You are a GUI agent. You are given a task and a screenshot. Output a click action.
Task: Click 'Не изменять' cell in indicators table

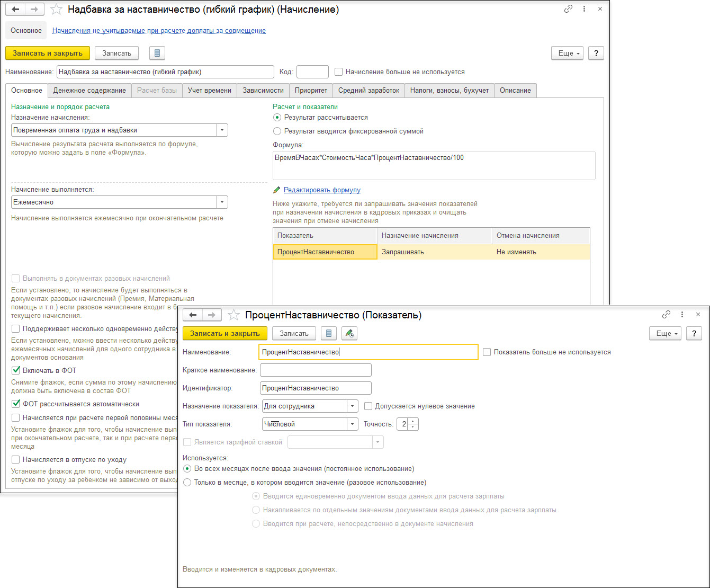click(541, 252)
